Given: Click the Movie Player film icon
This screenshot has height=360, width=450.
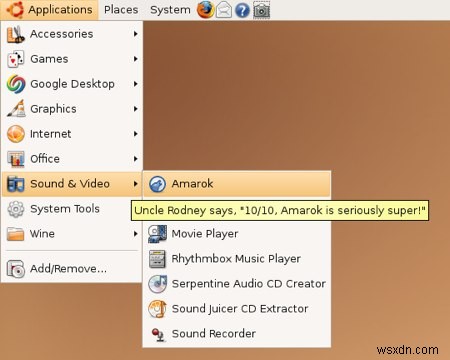Looking at the screenshot, I should [x=157, y=234].
